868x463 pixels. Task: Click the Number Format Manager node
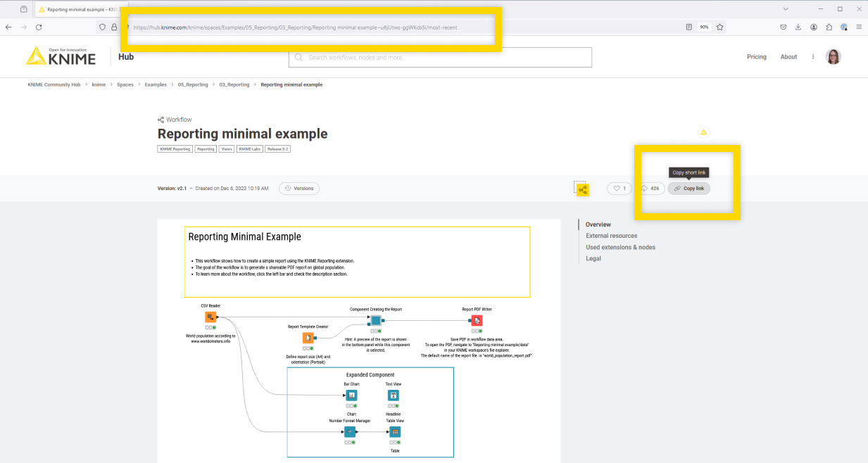(x=350, y=432)
